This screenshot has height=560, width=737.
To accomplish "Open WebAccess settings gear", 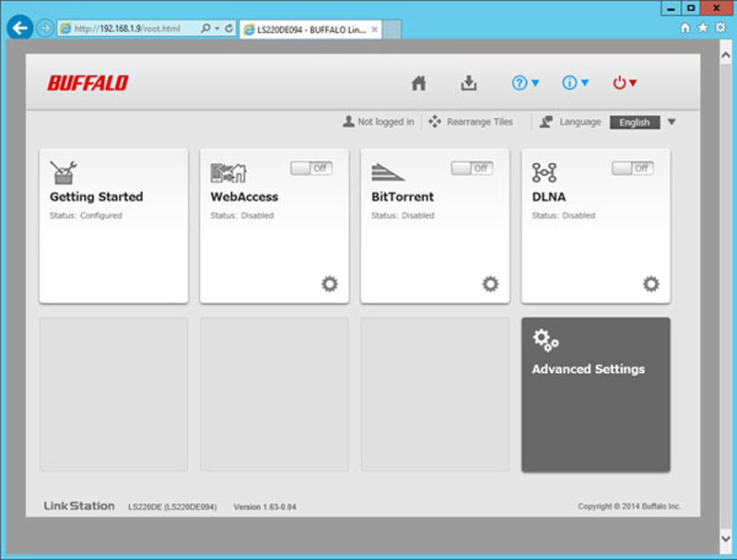I will [330, 284].
